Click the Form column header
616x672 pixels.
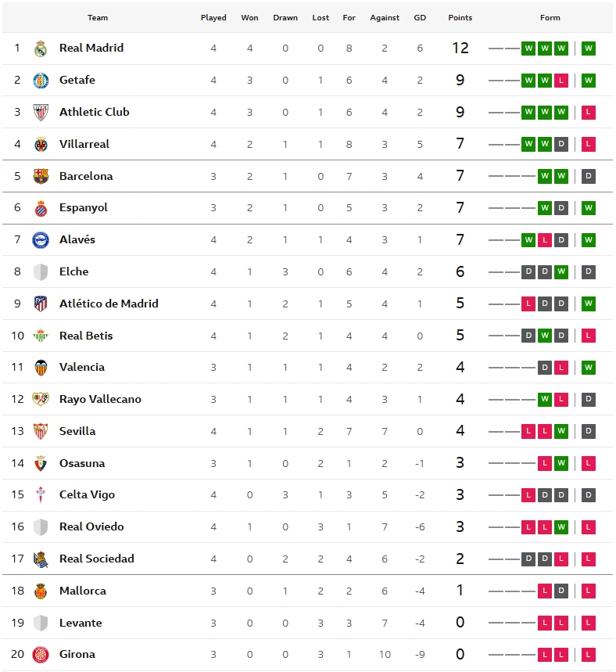click(550, 17)
